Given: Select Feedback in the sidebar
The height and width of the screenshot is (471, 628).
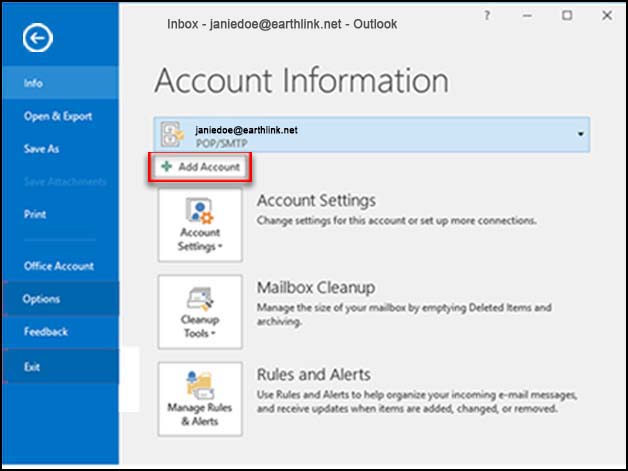Looking at the screenshot, I should (60, 332).
